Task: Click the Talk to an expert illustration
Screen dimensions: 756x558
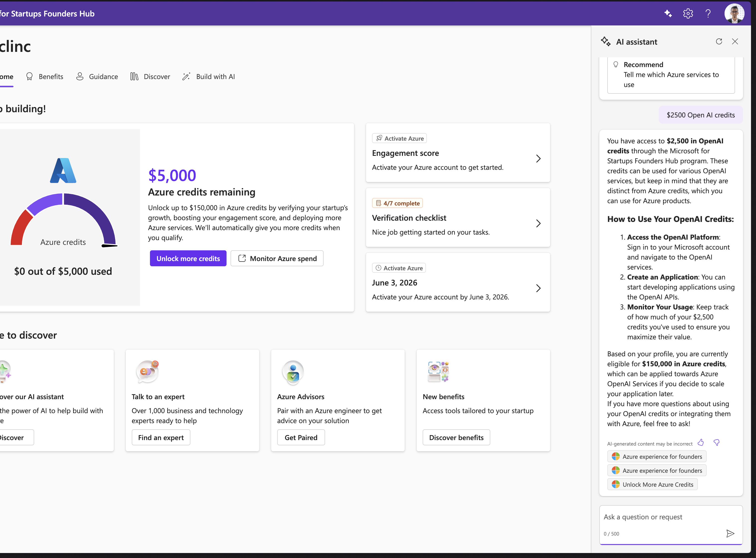Action: 147,372
